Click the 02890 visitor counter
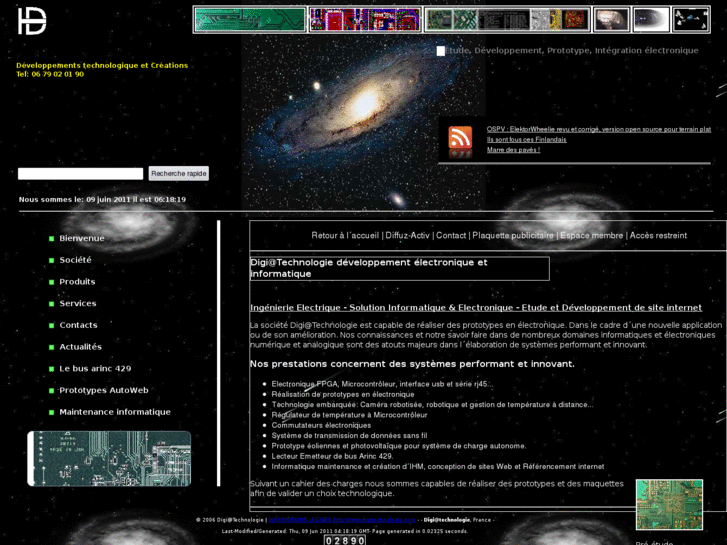Image resolution: width=727 pixels, height=545 pixels. click(344, 540)
